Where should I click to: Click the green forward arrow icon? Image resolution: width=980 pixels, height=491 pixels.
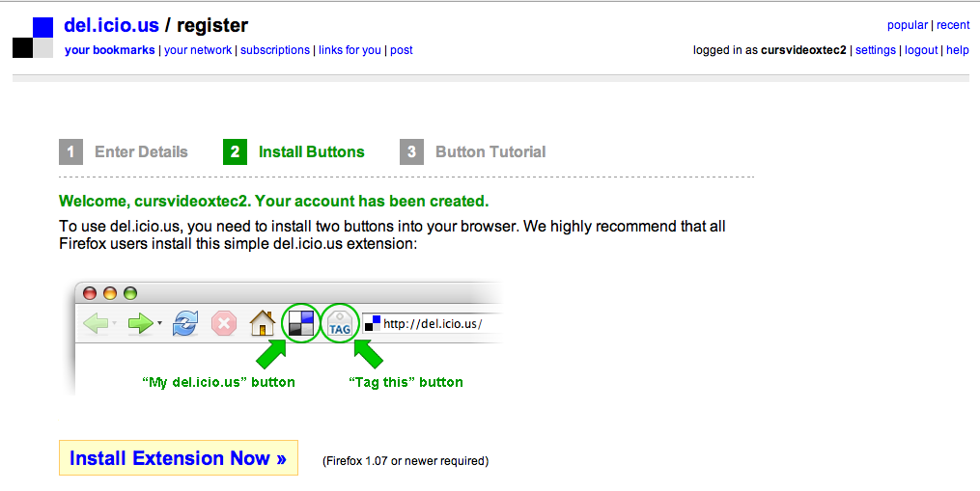140,323
